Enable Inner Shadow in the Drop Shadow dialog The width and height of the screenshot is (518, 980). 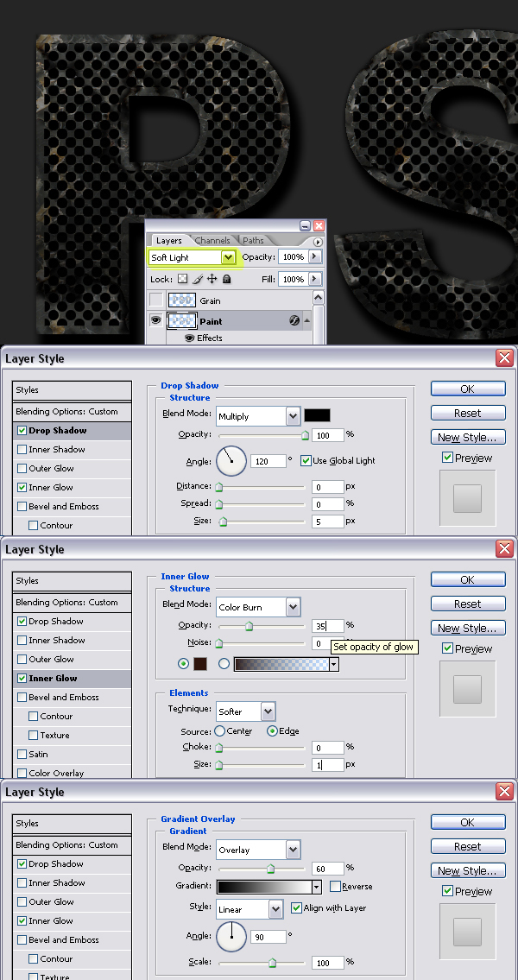(x=22, y=449)
